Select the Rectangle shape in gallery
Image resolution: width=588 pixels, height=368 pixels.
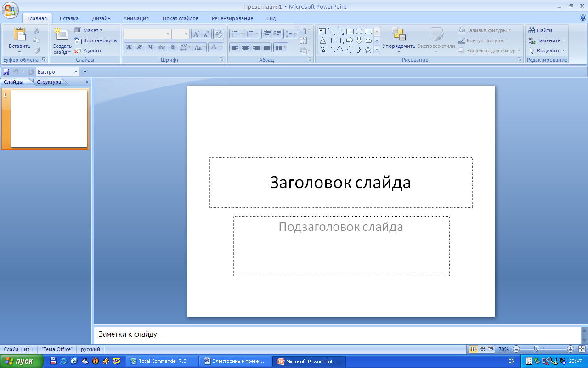[x=350, y=31]
